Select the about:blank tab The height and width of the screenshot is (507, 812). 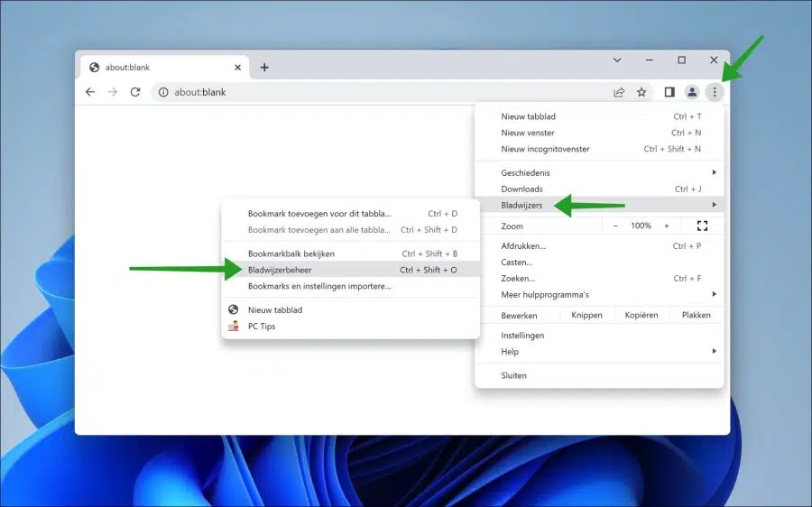(165, 68)
